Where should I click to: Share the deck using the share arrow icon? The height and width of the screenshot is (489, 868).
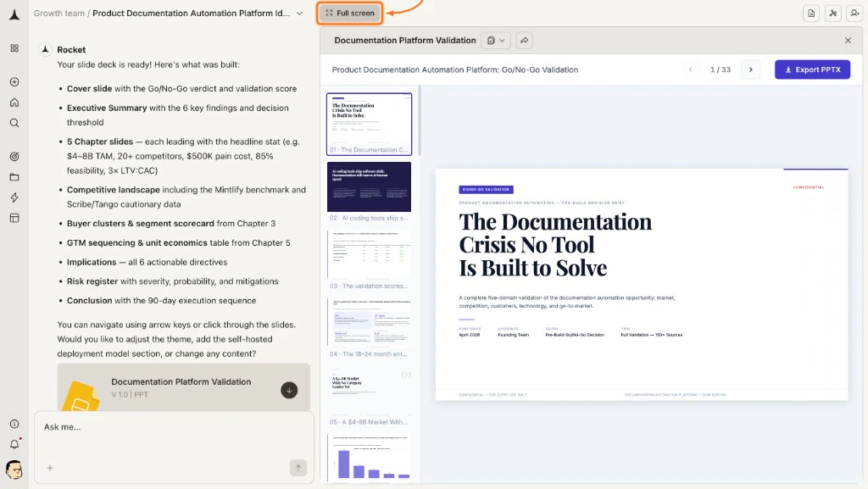point(524,40)
